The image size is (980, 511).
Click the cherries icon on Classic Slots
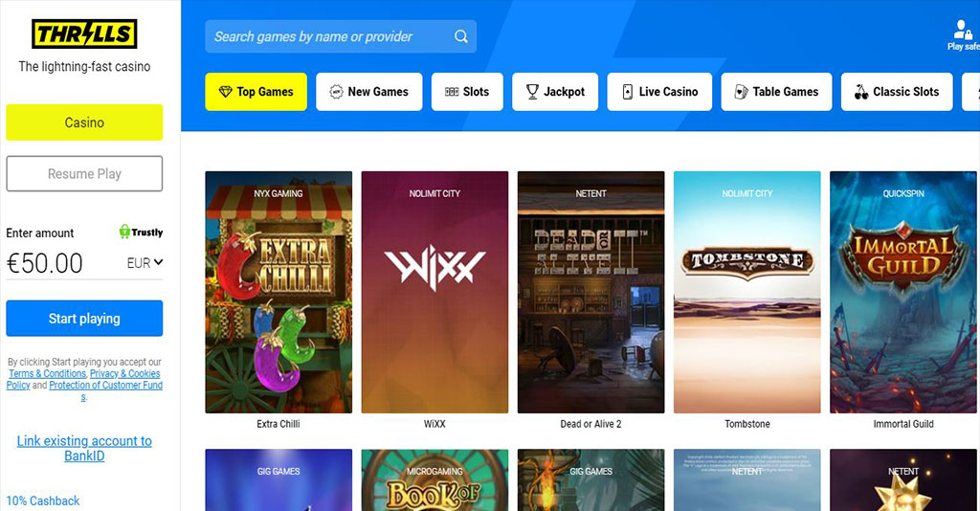point(861,92)
